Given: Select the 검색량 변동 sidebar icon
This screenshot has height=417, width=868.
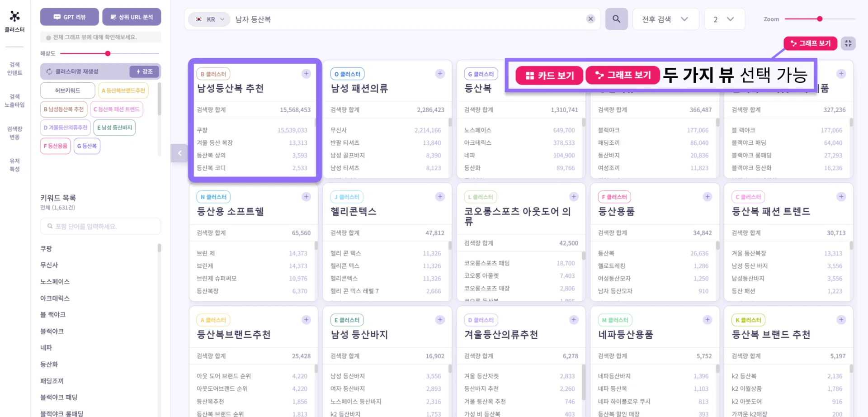Looking at the screenshot, I should pyautogui.click(x=14, y=133).
